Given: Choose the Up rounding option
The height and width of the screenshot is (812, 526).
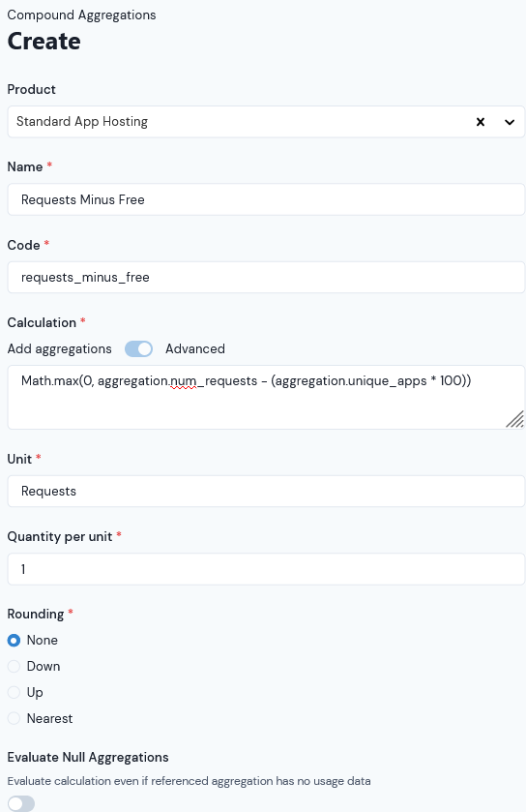Looking at the screenshot, I should pyautogui.click(x=14, y=692).
